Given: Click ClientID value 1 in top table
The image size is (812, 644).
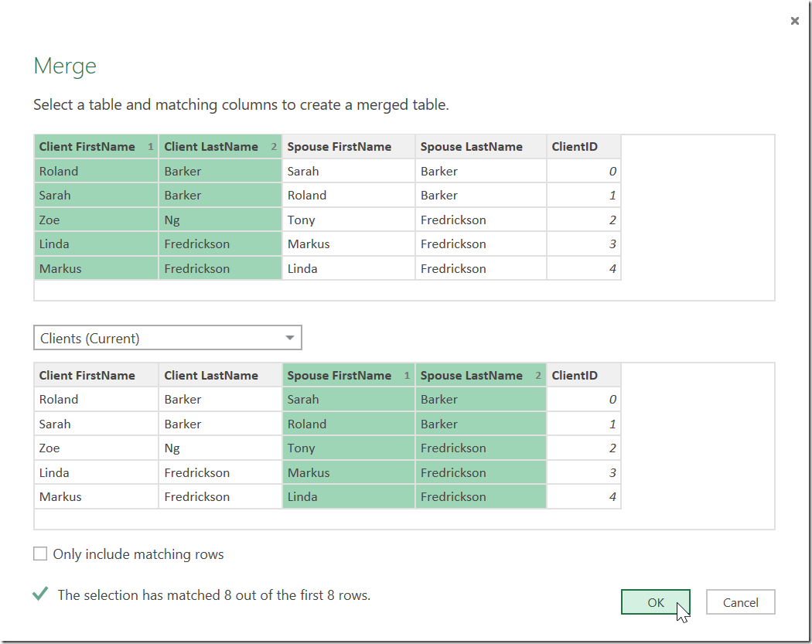Looking at the screenshot, I should (584, 195).
